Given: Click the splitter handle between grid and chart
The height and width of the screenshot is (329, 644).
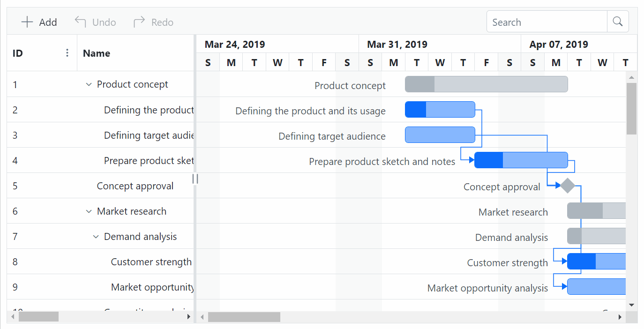Looking at the screenshot, I should [195, 179].
